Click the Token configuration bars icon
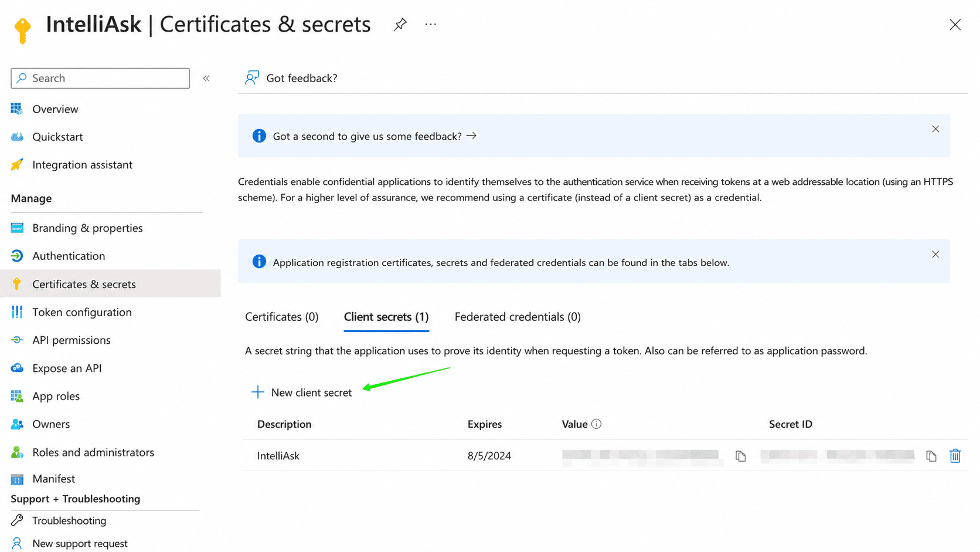 click(x=17, y=312)
